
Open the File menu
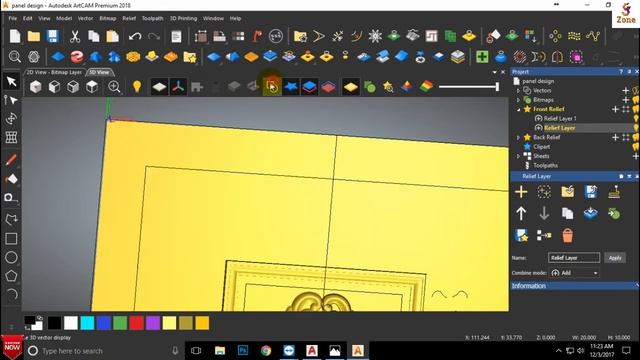(x=13, y=18)
